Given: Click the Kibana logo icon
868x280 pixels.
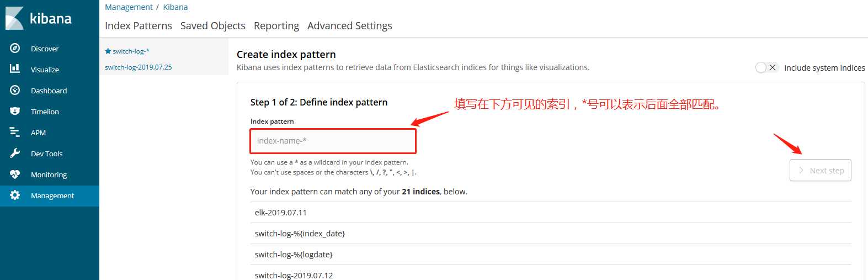Looking at the screenshot, I should [x=14, y=18].
